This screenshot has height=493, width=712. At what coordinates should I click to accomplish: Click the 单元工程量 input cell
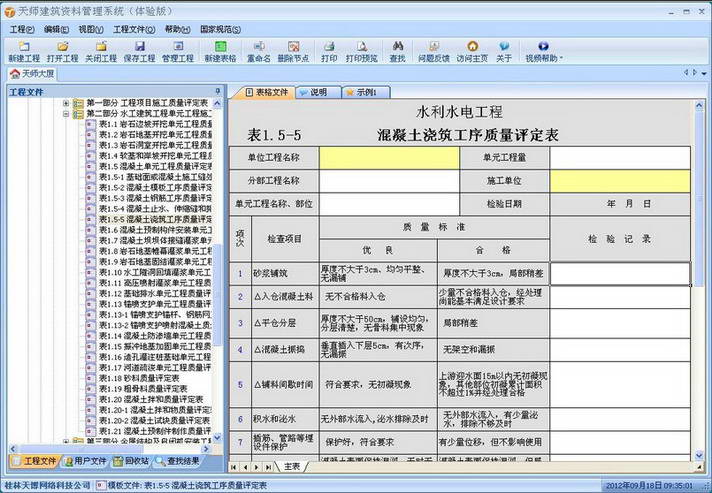[x=620, y=158]
